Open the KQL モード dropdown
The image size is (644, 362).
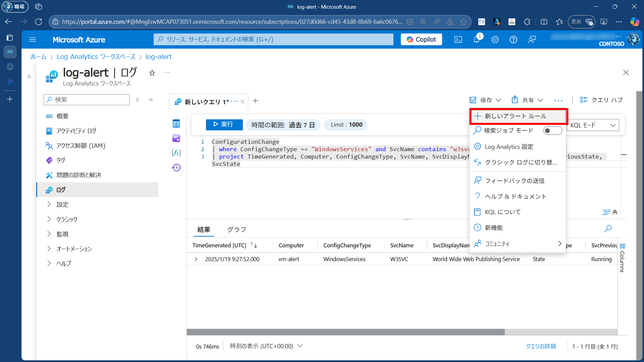tap(593, 125)
